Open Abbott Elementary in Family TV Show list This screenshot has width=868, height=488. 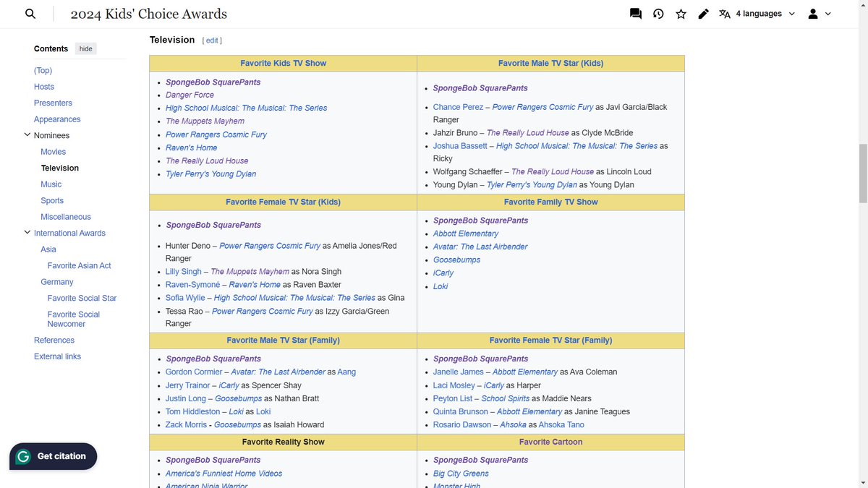466,234
